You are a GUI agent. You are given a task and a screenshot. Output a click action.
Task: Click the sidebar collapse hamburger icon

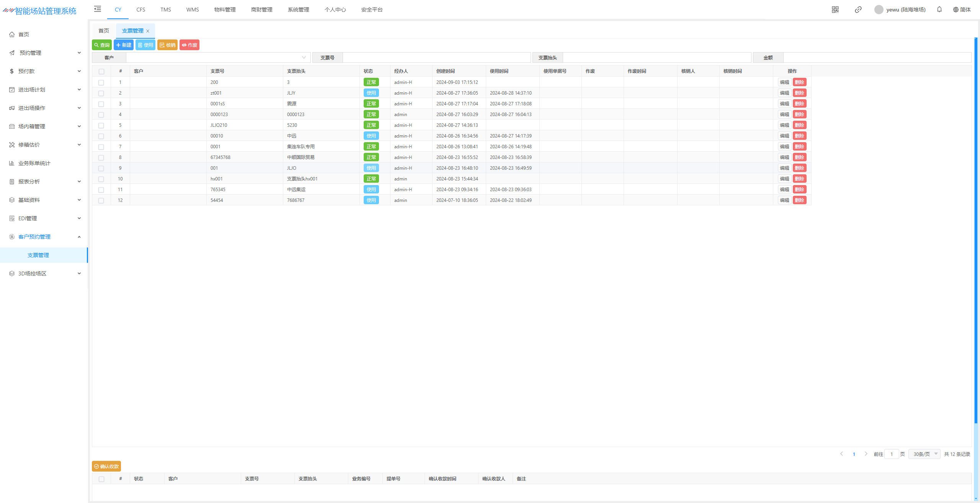(x=98, y=9)
